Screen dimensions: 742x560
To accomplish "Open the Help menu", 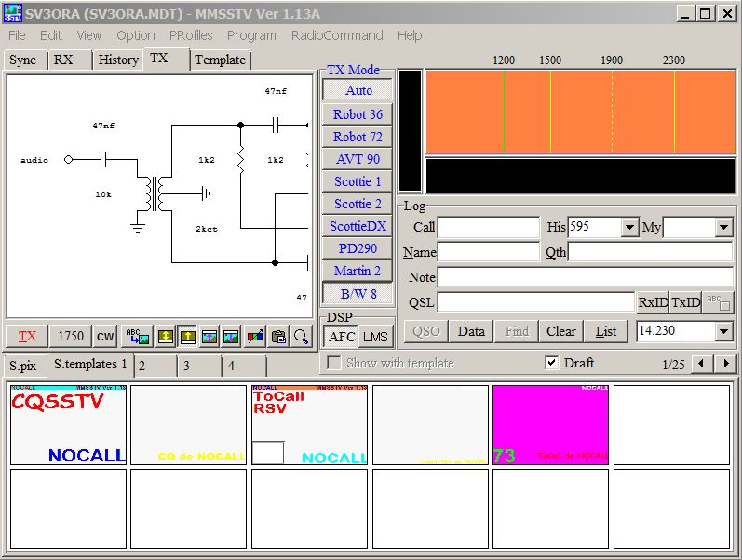I will click(x=410, y=35).
